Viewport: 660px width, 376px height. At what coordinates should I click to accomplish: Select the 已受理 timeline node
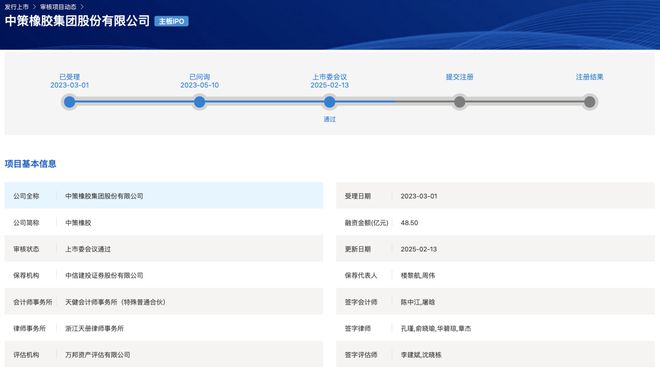(x=69, y=102)
